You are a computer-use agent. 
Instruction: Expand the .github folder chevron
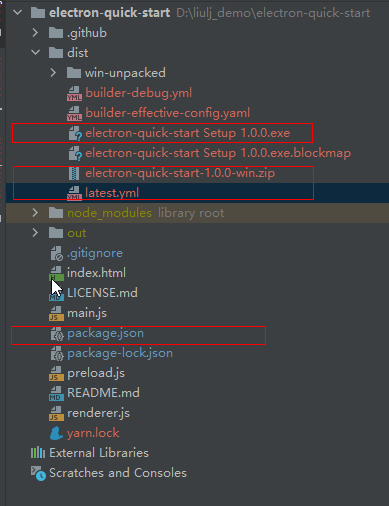(x=35, y=33)
